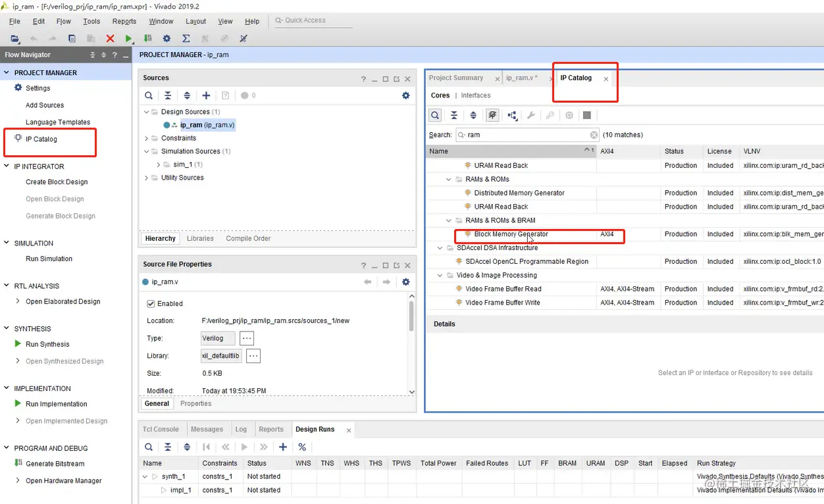Open IP Catalog in Flow Navigator

click(x=41, y=139)
